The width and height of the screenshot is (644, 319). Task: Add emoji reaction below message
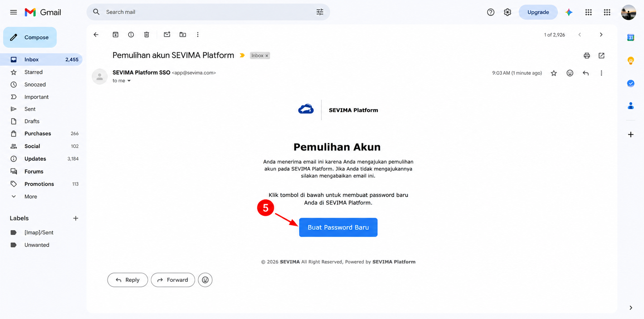coord(205,280)
